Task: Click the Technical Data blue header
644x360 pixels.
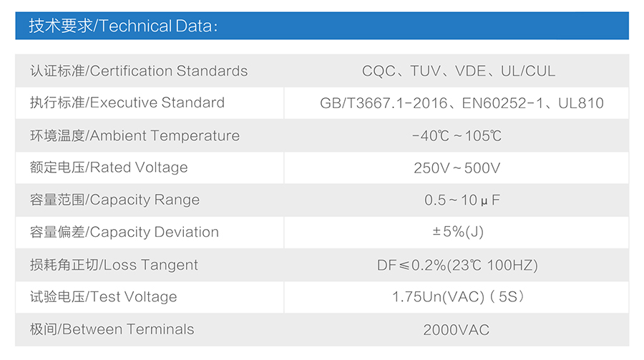Action: 322,26
